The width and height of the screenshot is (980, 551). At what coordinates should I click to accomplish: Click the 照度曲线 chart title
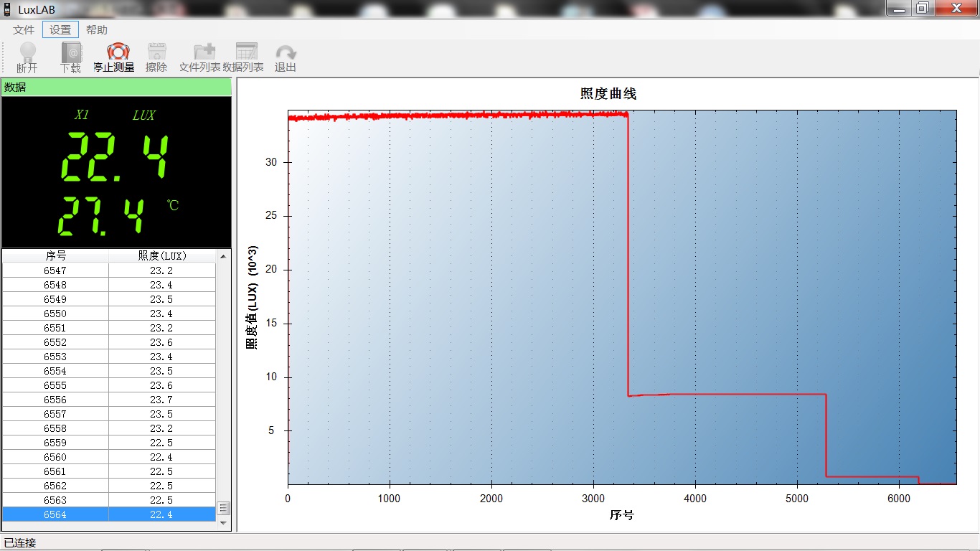[608, 94]
